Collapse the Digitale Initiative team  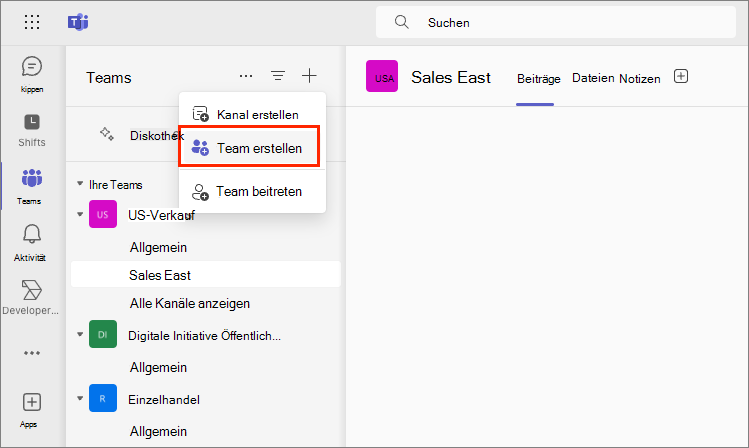80,334
